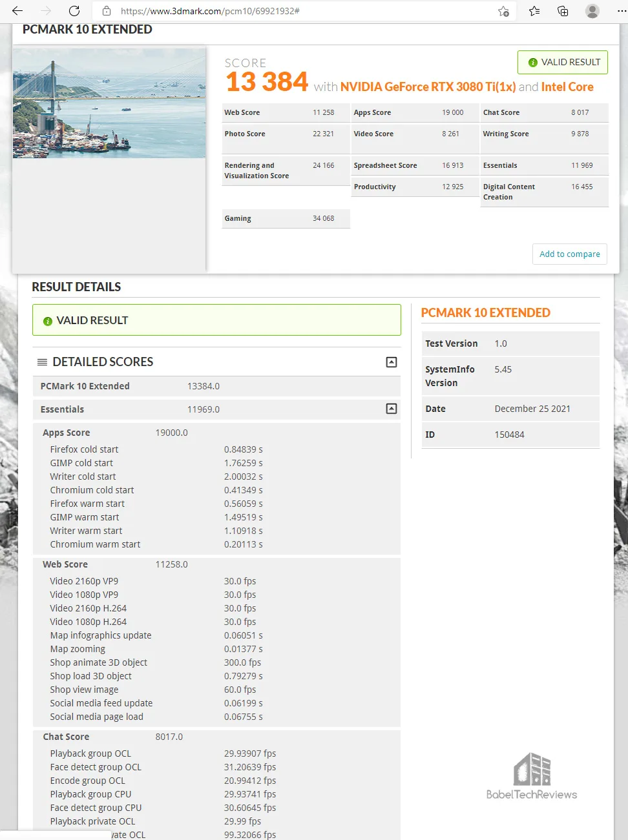
Task: Click the Apps Score cell 19 000
Action: click(415, 112)
